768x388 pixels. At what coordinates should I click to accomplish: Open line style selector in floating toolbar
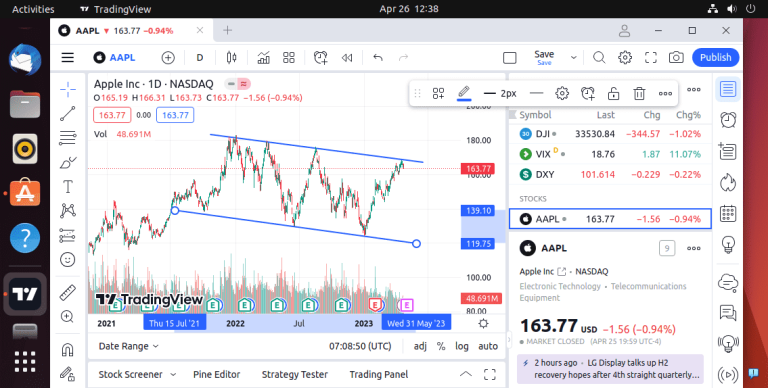[x=537, y=93]
